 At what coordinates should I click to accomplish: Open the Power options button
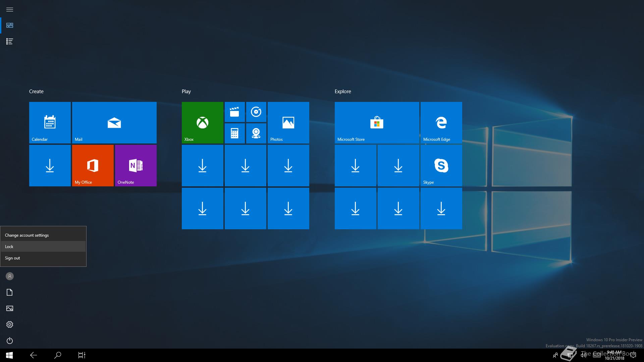pyautogui.click(x=10, y=341)
